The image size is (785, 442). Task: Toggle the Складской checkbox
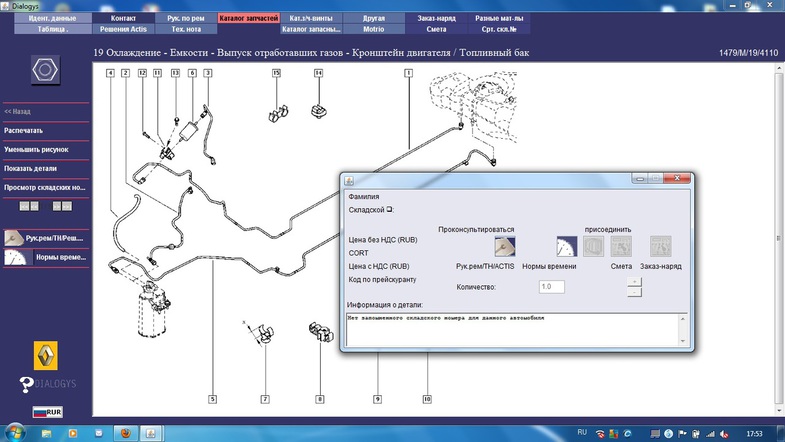391,210
